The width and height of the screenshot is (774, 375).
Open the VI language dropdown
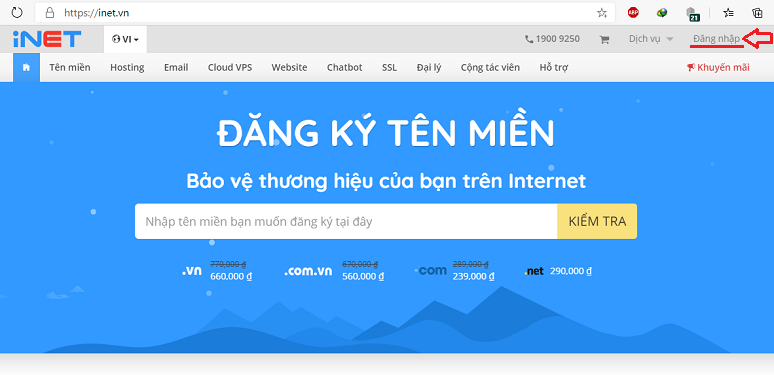pyautogui.click(x=125, y=39)
